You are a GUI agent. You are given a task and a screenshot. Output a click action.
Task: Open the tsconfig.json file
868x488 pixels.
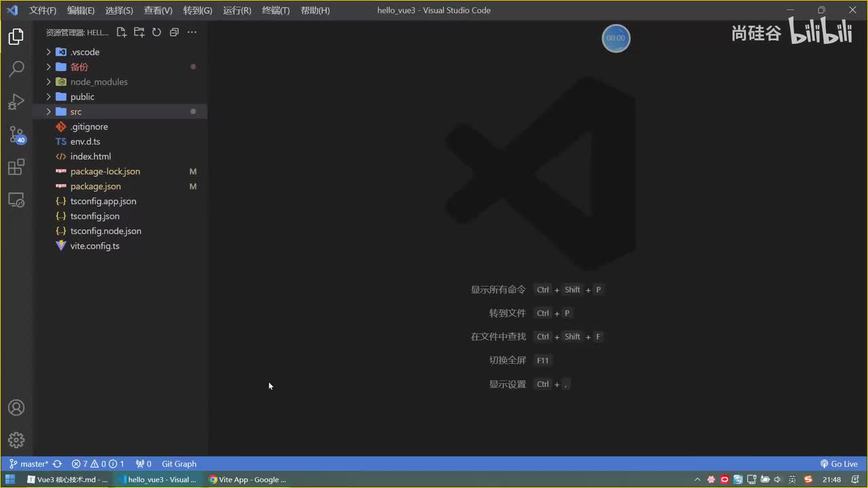tap(120, 216)
